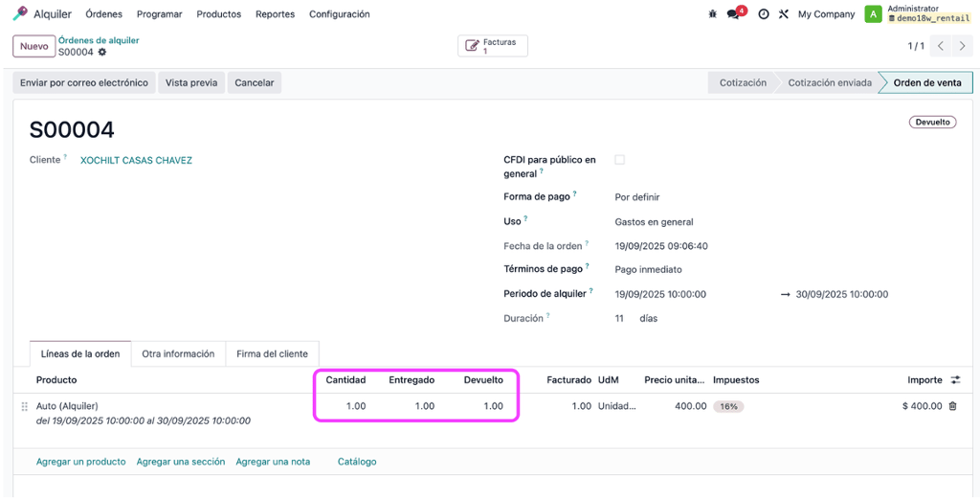Toggle CFDI para público en general checkbox
Image resolution: width=980 pixels, height=499 pixels.
click(619, 160)
